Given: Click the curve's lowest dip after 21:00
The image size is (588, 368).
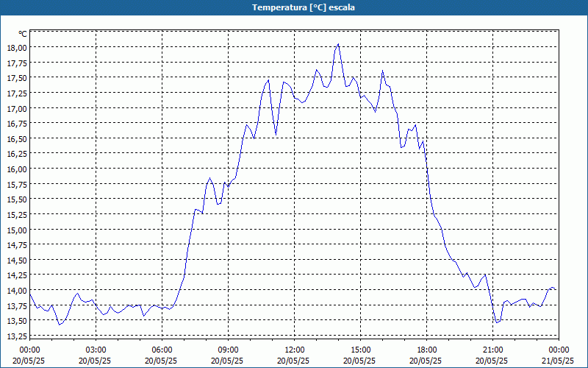Looking at the screenshot, I should [497, 322].
